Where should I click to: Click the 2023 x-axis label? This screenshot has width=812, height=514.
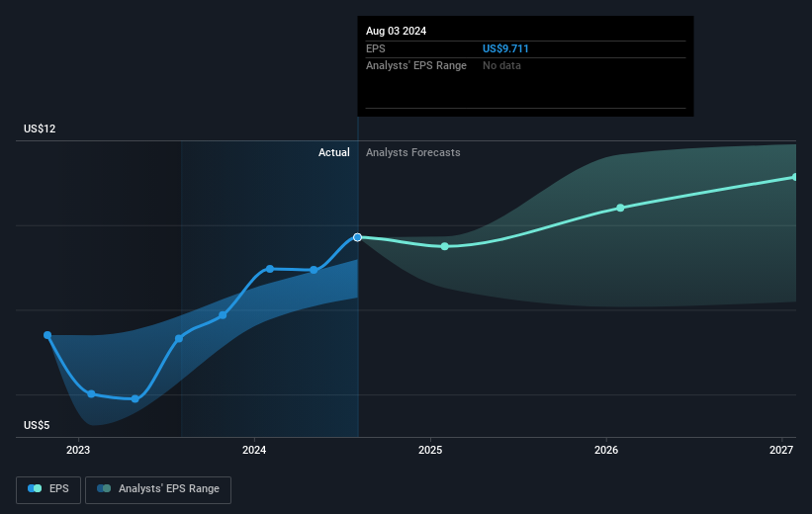click(x=78, y=451)
